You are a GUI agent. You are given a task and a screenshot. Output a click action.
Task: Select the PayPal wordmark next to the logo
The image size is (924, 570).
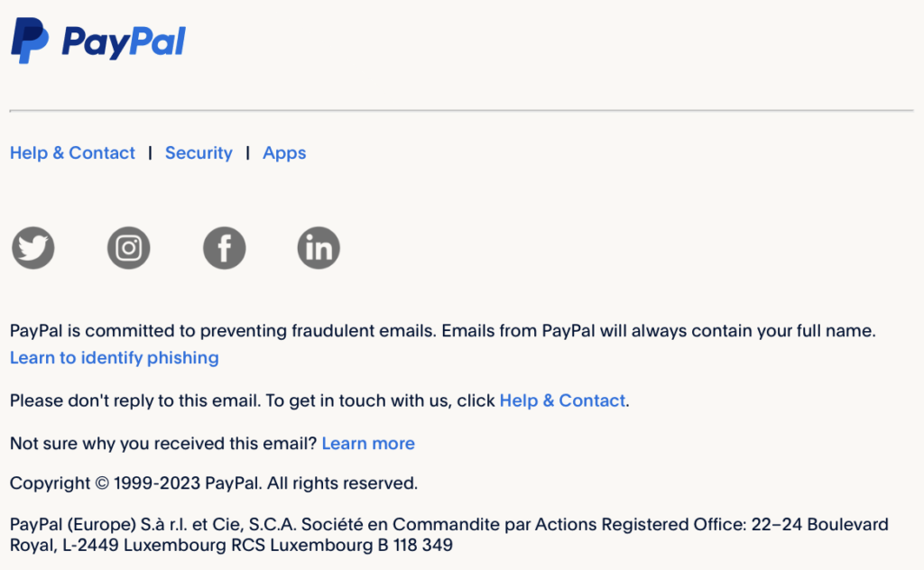coord(125,41)
